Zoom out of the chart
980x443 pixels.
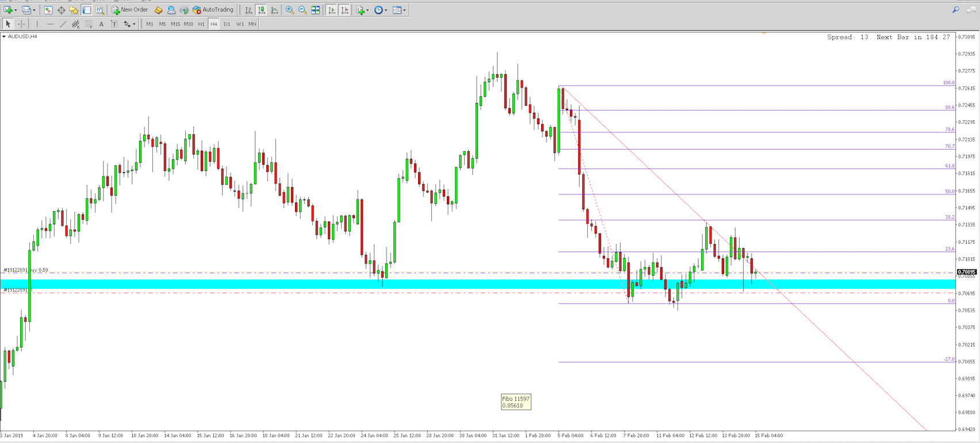pos(303,10)
